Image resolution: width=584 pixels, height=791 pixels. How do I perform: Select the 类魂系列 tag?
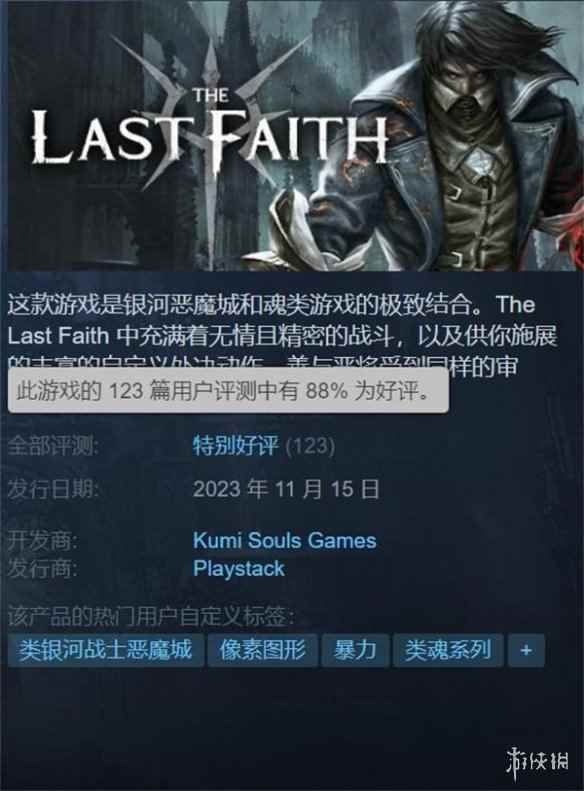[x=448, y=650]
